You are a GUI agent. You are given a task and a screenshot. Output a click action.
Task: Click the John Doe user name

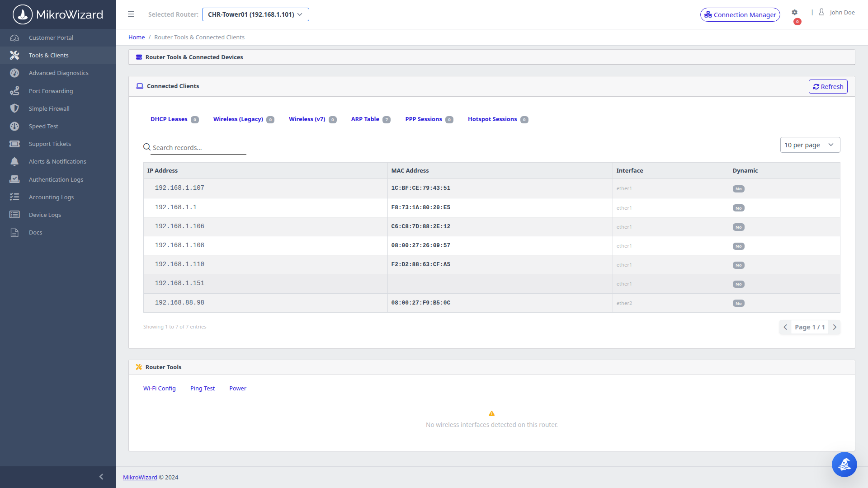click(842, 13)
